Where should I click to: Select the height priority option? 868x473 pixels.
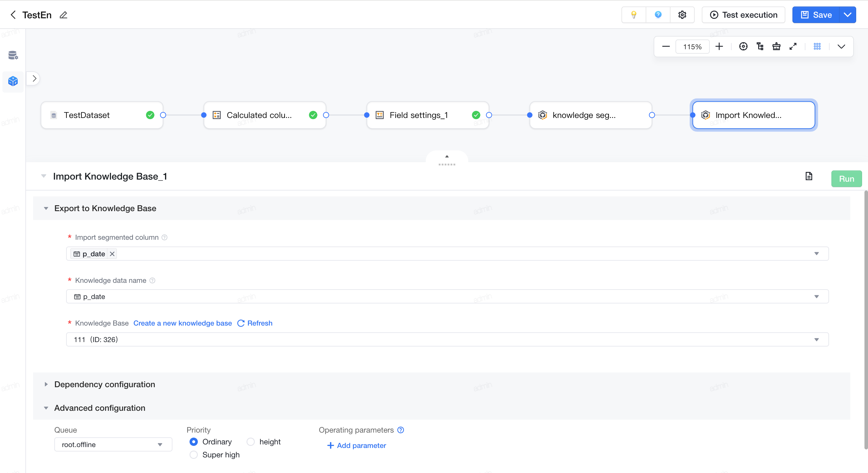click(250, 441)
